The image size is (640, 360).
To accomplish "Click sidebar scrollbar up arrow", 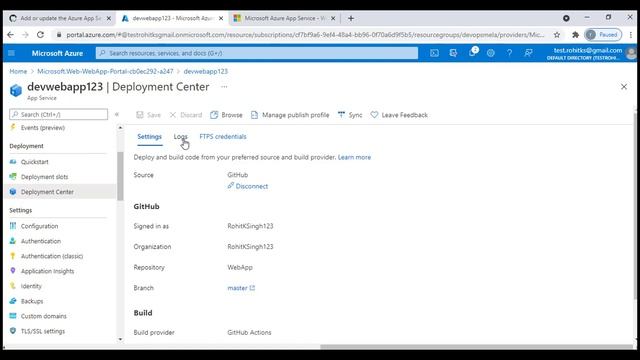I will tap(120, 128).
